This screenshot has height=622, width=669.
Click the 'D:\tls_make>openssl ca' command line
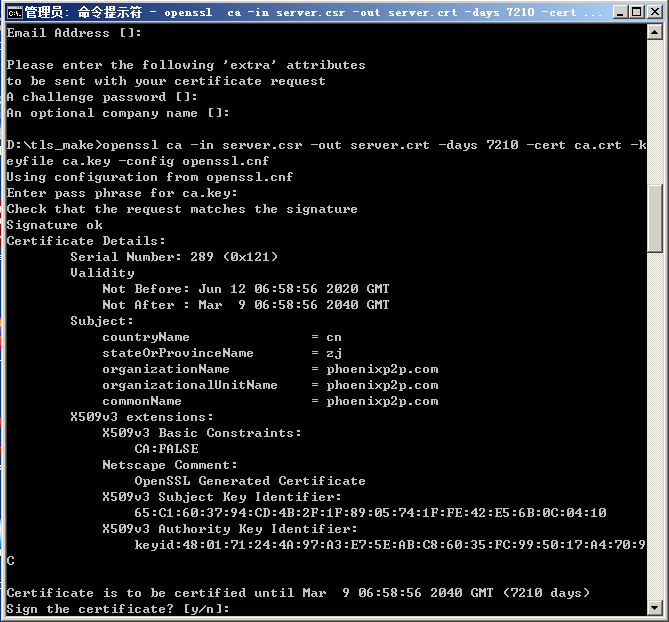[326, 145]
